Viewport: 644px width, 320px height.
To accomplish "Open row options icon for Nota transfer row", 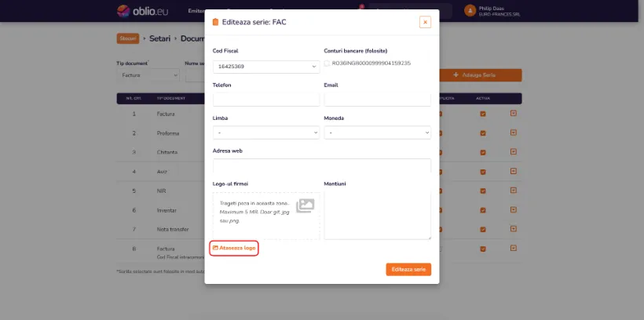I will pos(514,229).
